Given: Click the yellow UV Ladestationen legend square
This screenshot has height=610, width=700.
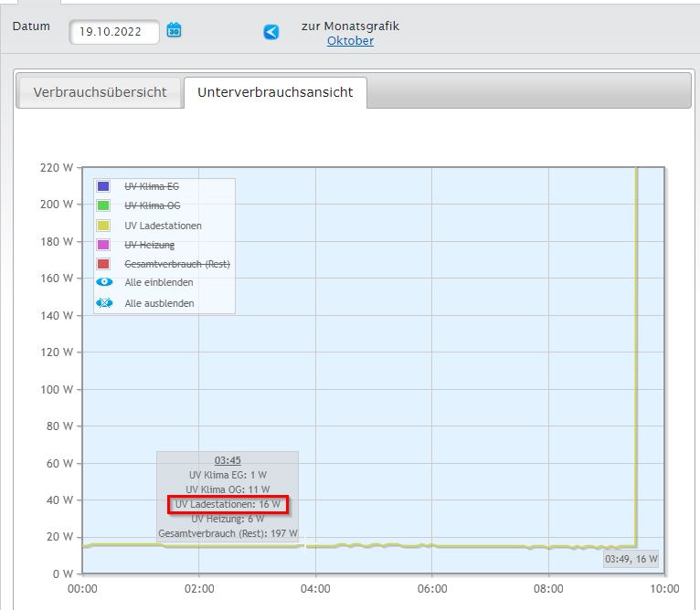Looking at the screenshot, I should pyautogui.click(x=103, y=226).
